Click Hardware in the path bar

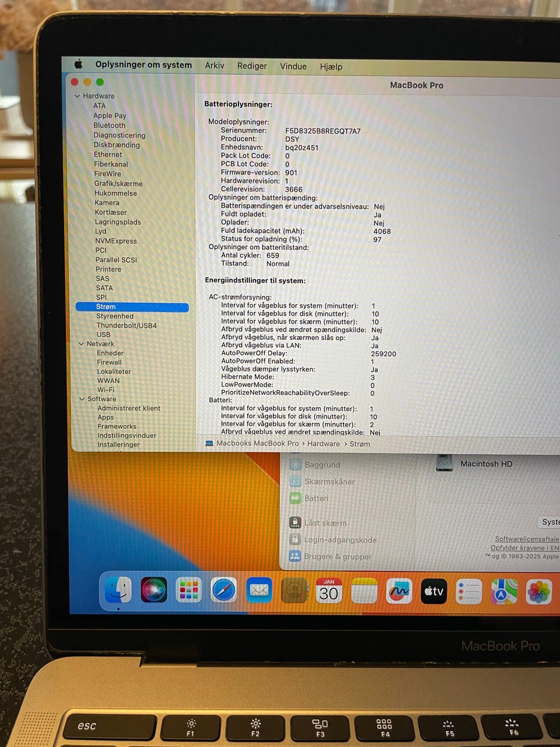click(324, 444)
